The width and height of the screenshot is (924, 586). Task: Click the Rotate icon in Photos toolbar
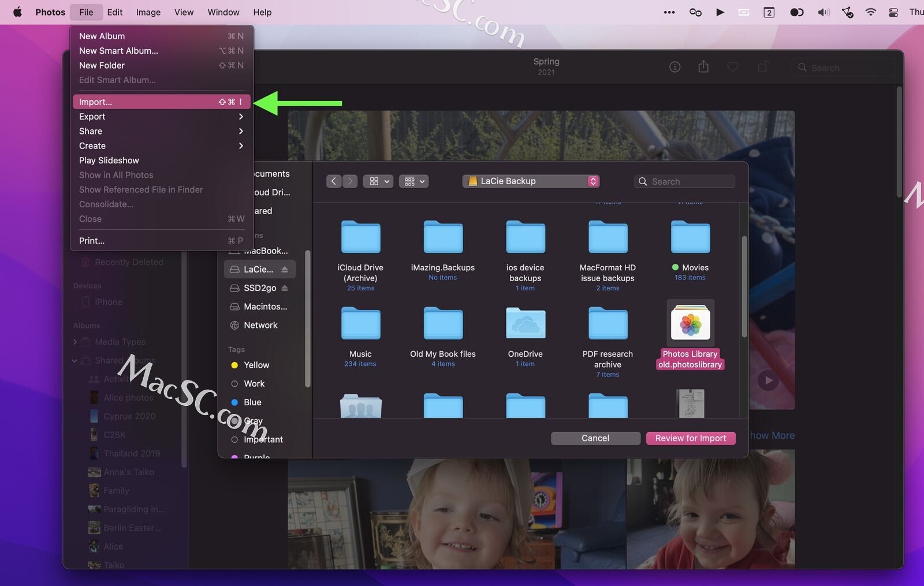coord(763,67)
